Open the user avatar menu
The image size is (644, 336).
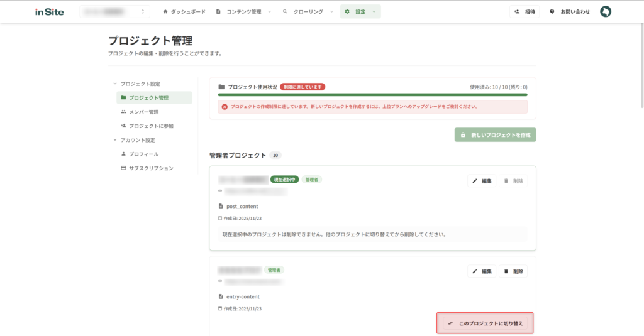[x=605, y=12]
